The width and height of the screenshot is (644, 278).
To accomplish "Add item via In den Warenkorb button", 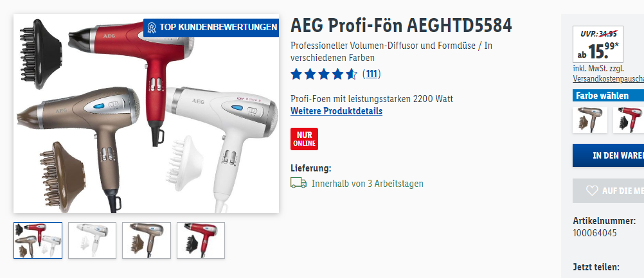I will (608, 155).
